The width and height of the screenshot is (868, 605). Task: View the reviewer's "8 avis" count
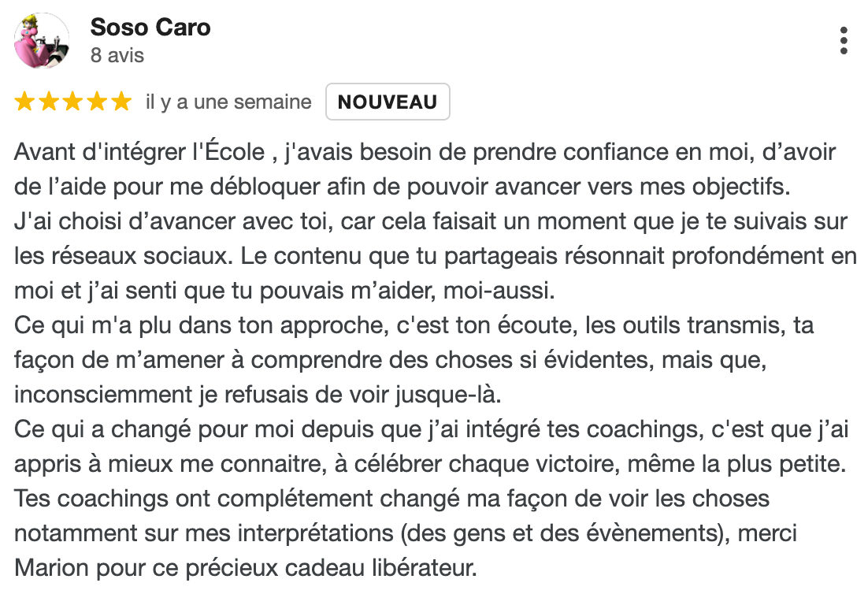117,56
